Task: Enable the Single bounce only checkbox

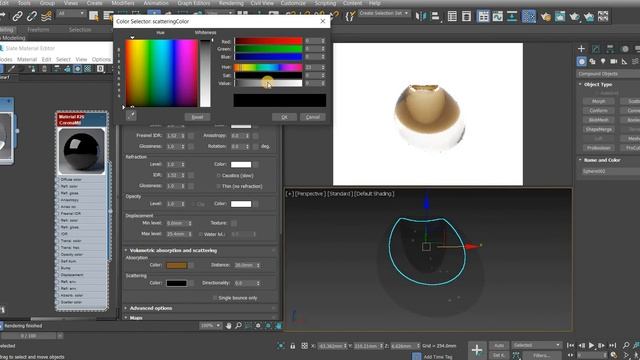Action: (215, 298)
